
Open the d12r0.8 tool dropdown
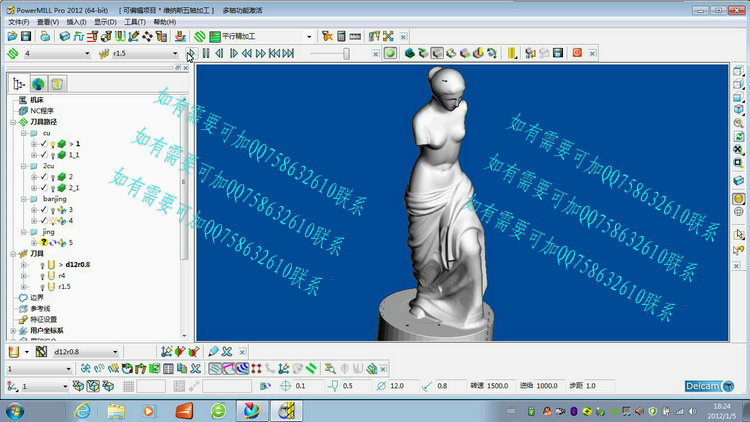point(115,352)
